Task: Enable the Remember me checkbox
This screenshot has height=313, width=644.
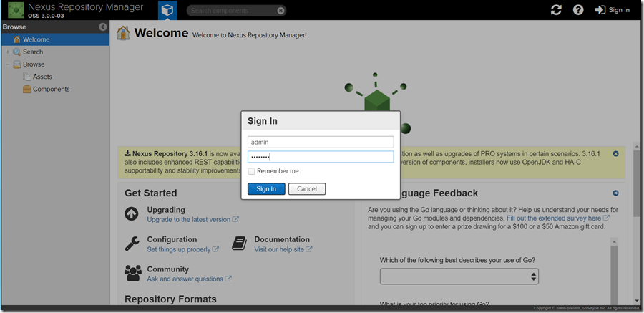Action: coord(251,171)
